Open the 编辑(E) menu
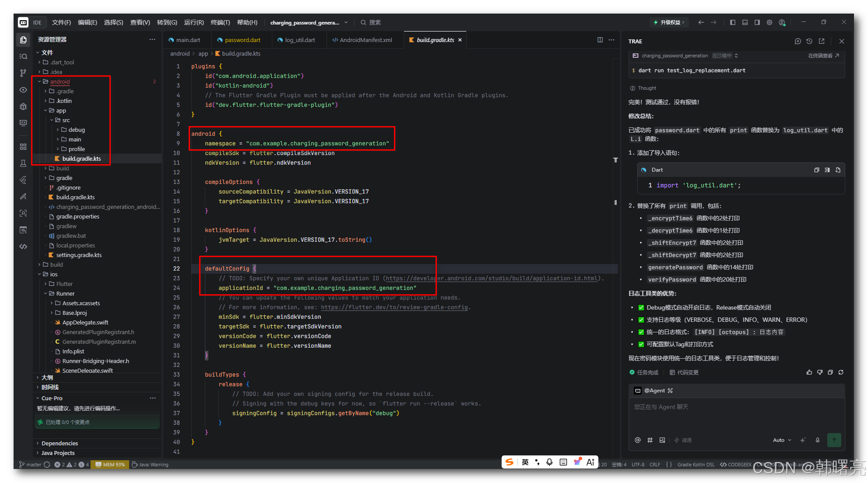Screen dimensions: 868x483 click(x=88, y=22)
